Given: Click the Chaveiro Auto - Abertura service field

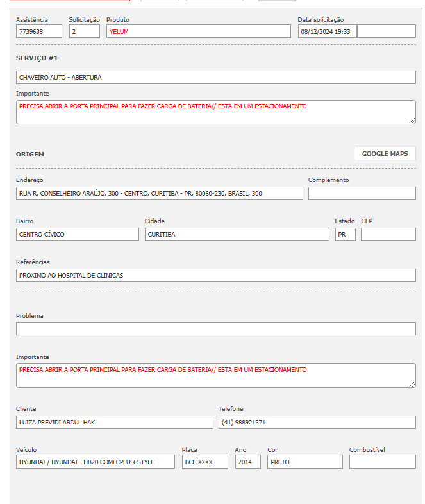Looking at the screenshot, I should pos(215,78).
